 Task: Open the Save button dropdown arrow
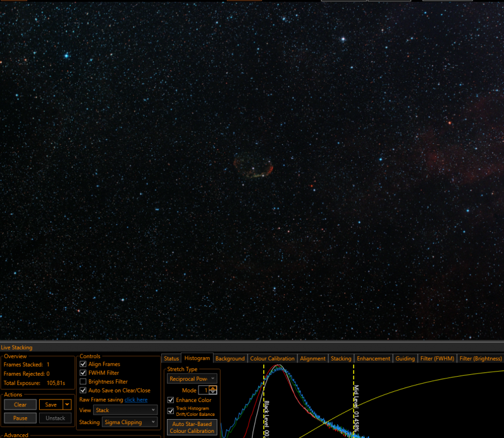coord(67,404)
